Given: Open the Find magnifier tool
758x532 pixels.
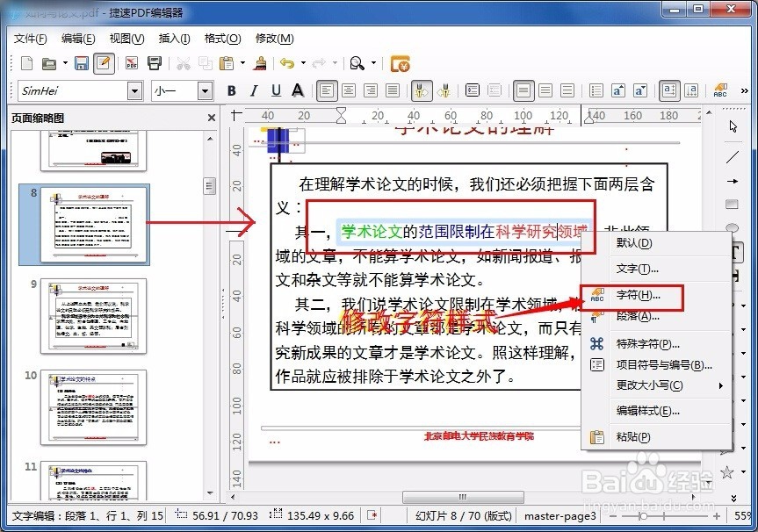Looking at the screenshot, I should coord(357,63).
